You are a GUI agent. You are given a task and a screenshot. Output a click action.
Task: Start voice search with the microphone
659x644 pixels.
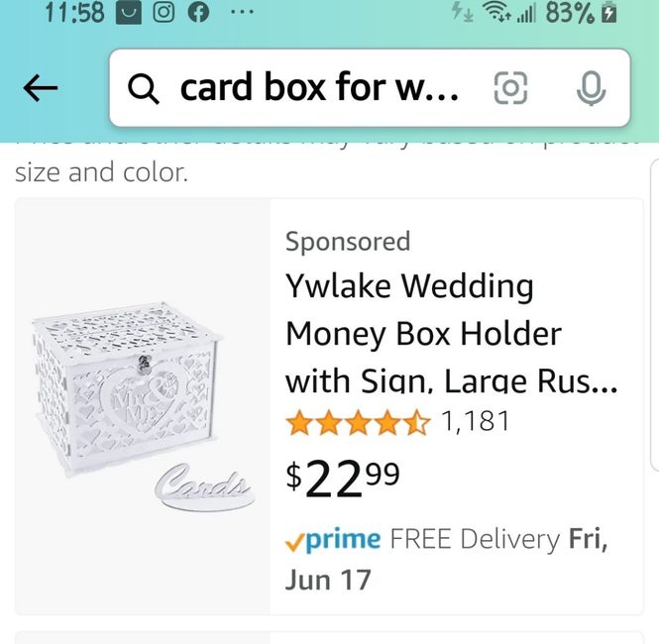click(591, 89)
